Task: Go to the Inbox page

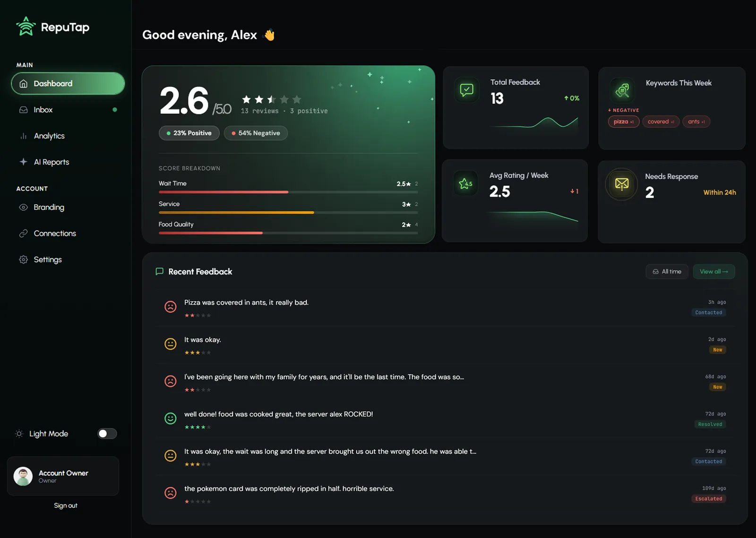Action: pyautogui.click(x=68, y=110)
